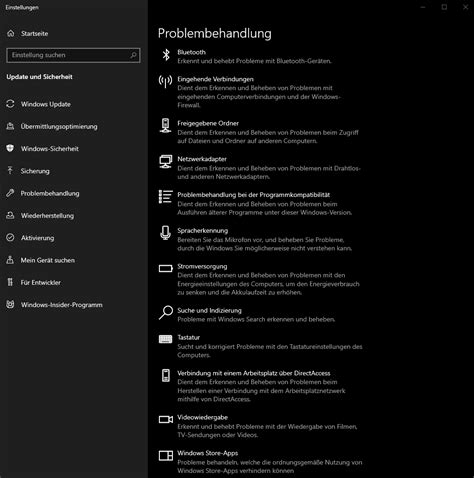Select the Tastatur troubleshooter title

[189, 337]
